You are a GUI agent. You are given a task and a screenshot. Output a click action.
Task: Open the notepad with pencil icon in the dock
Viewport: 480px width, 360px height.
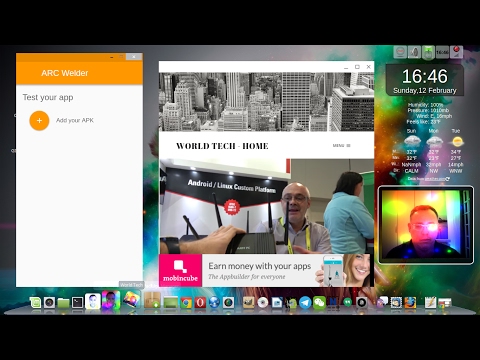tap(431, 302)
